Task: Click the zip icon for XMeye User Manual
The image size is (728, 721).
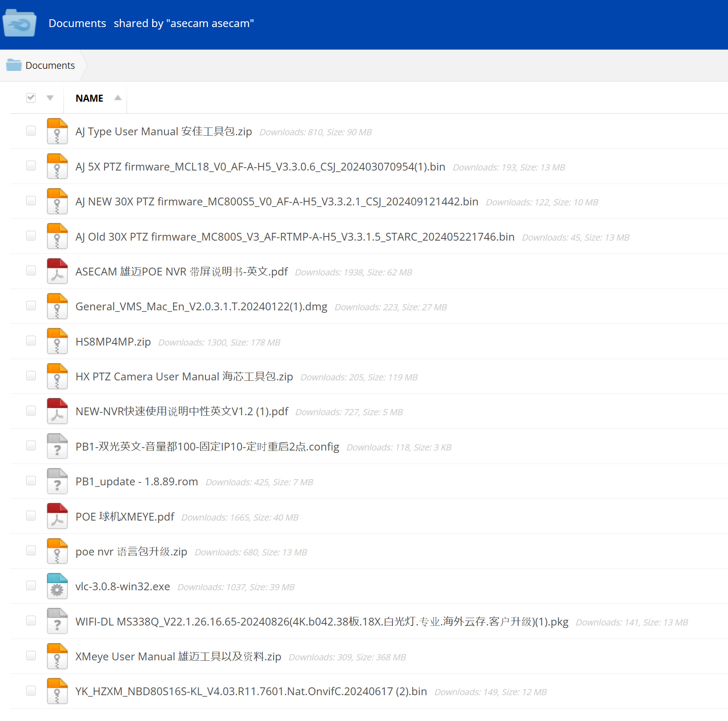Action: pyautogui.click(x=57, y=656)
